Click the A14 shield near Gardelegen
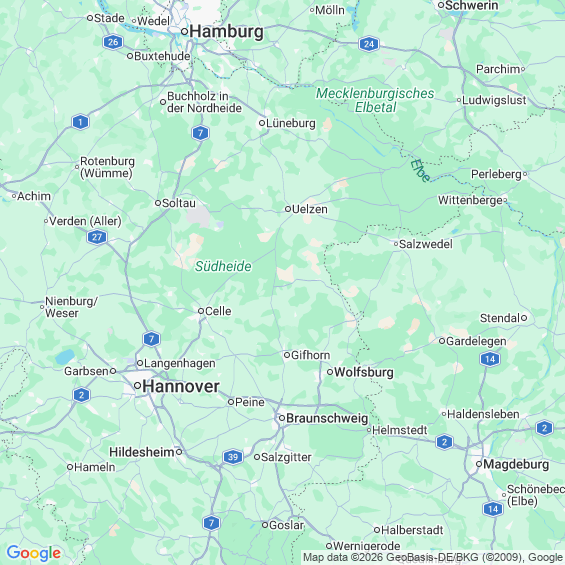This screenshot has width=565, height=565. [x=490, y=359]
